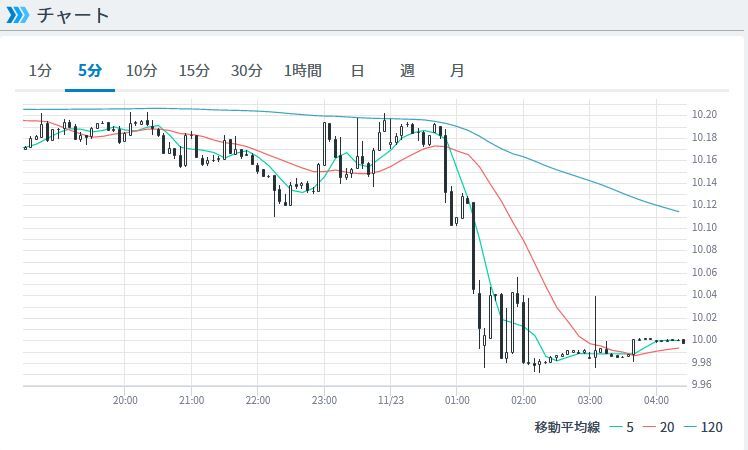
Task: Click the 01:00 time axis label
Action: pos(457,400)
